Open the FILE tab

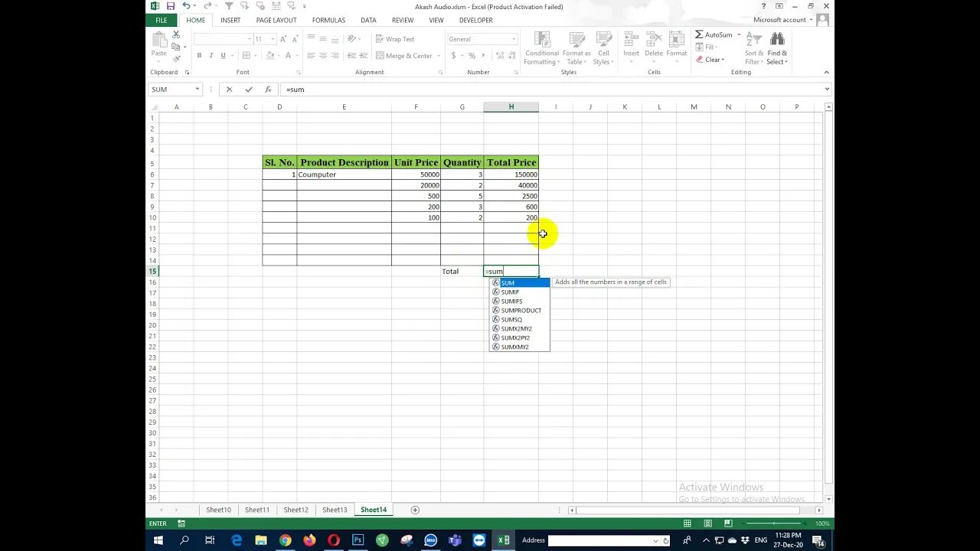pyautogui.click(x=162, y=20)
